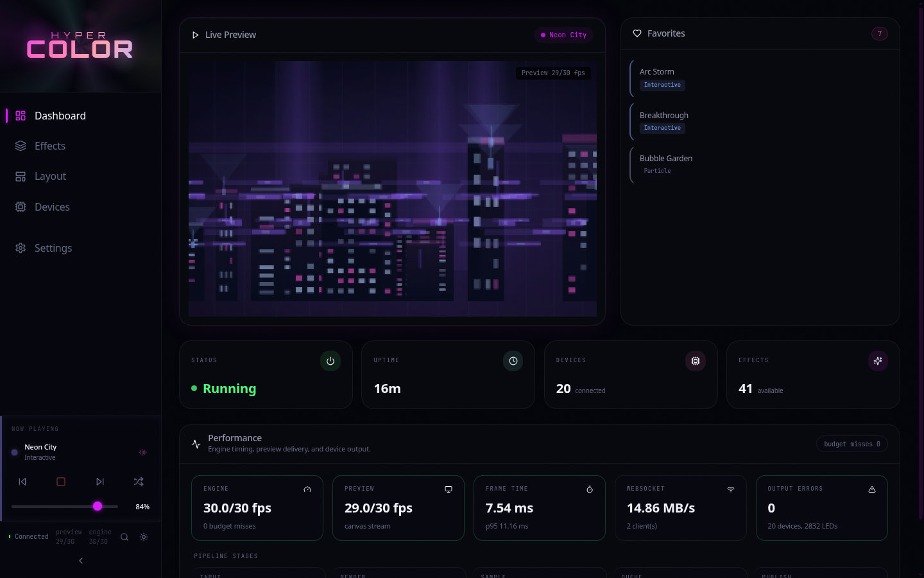924x578 pixels.
Task: Click the Live Preview play icon
Action: (x=195, y=35)
